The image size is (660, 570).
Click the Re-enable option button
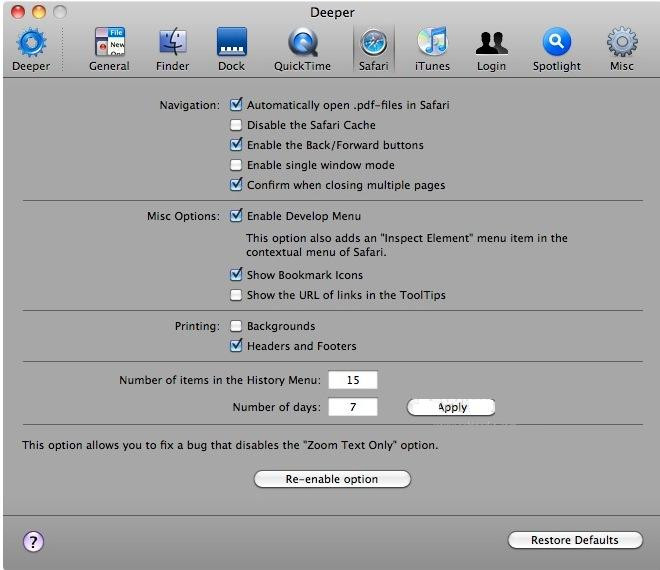click(x=332, y=479)
